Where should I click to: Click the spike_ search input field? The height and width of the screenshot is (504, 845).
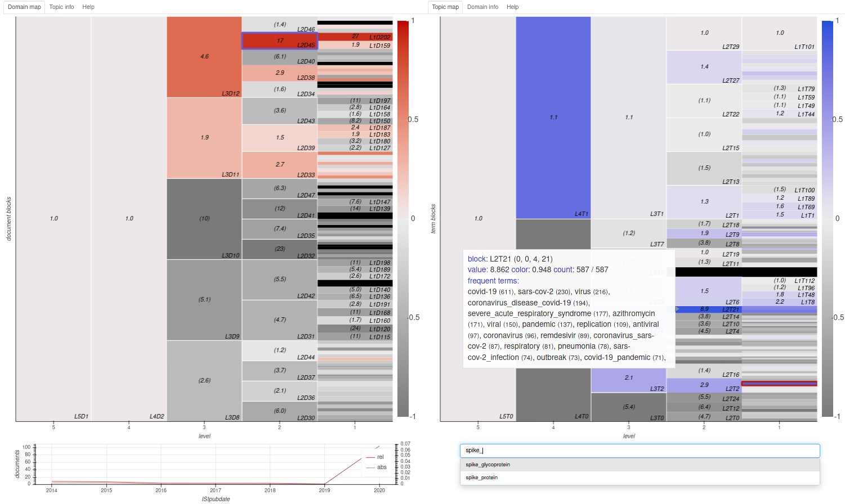pyautogui.click(x=640, y=450)
